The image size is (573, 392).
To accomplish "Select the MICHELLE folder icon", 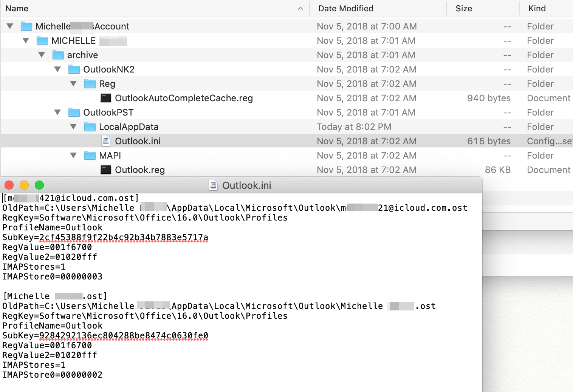I will pyautogui.click(x=42, y=40).
